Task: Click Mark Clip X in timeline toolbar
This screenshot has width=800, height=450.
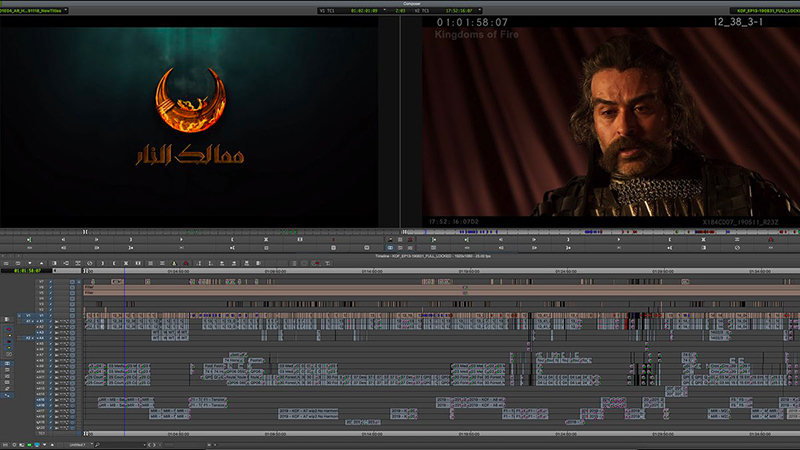Action: click(x=126, y=263)
